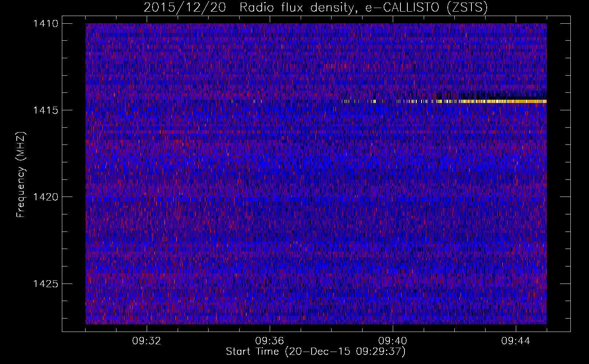Select the 1410 frequency axis label

coord(46,24)
